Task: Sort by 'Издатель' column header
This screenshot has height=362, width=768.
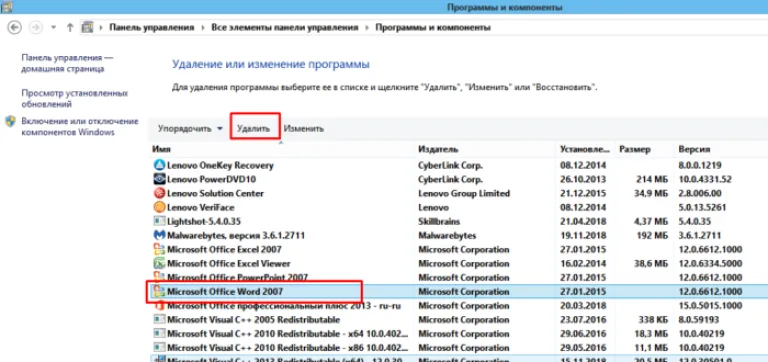Action: pyautogui.click(x=438, y=149)
